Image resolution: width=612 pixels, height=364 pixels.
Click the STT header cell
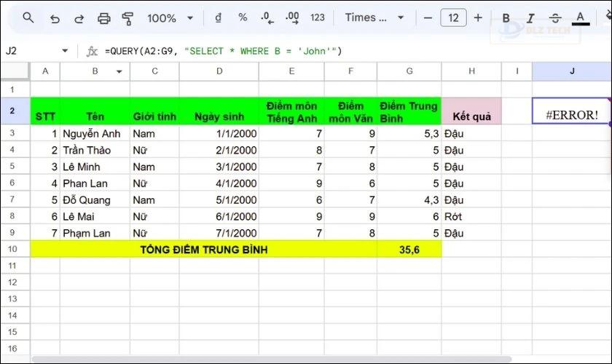45,111
